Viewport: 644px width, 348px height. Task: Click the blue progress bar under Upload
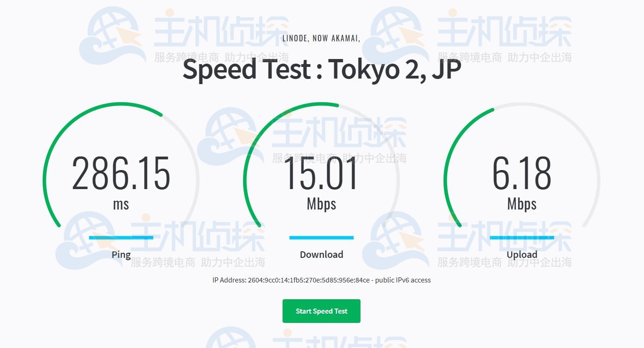(522, 237)
